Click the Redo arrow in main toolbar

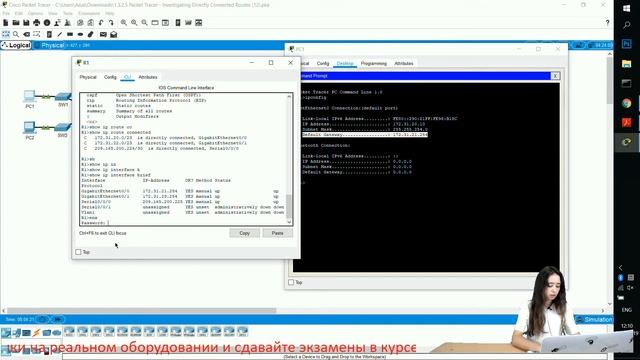[111, 23]
